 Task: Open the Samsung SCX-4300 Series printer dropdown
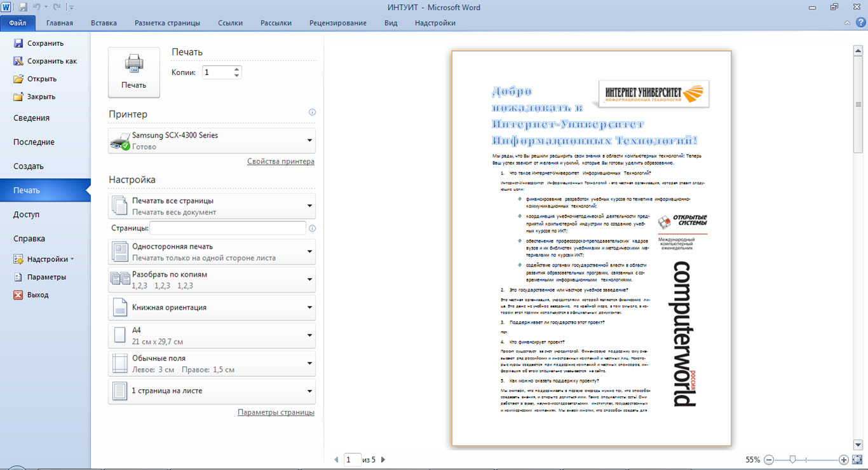tap(212, 141)
